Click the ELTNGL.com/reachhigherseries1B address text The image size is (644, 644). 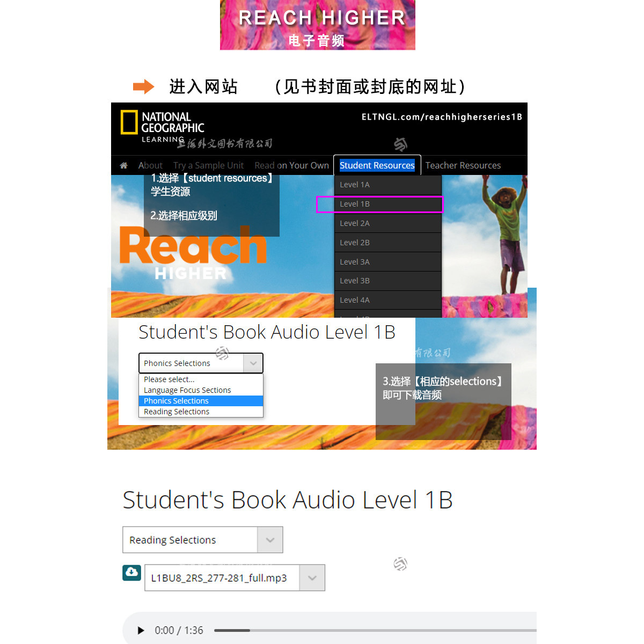pos(442,117)
